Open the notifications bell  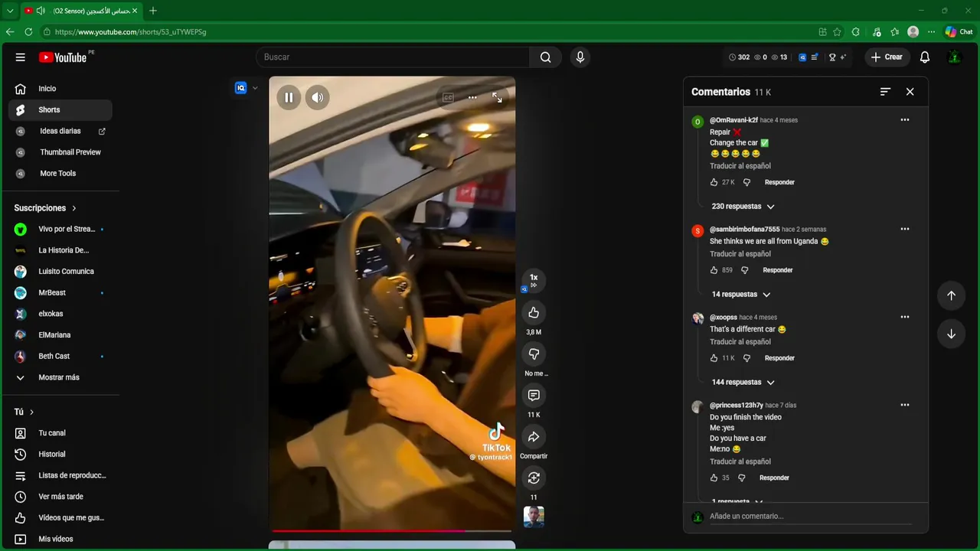925,57
